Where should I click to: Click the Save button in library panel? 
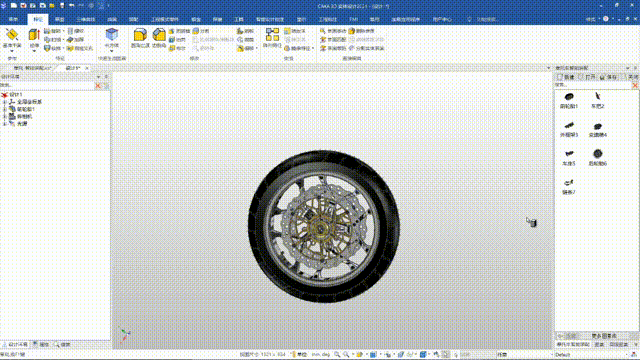[609, 77]
